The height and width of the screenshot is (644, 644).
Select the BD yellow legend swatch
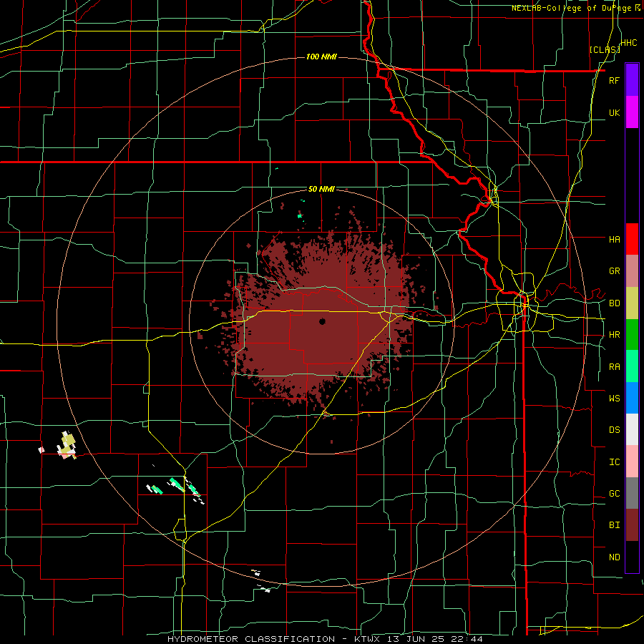click(x=632, y=303)
